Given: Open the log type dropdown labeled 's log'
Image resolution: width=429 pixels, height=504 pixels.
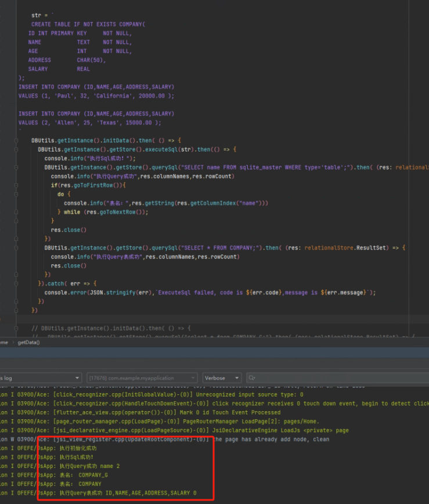Looking at the screenshot, I should click(x=40, y=378).
